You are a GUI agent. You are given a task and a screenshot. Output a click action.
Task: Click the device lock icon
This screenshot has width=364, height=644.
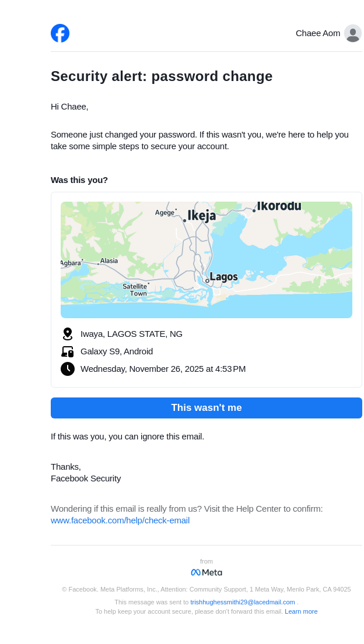(68, 351)
